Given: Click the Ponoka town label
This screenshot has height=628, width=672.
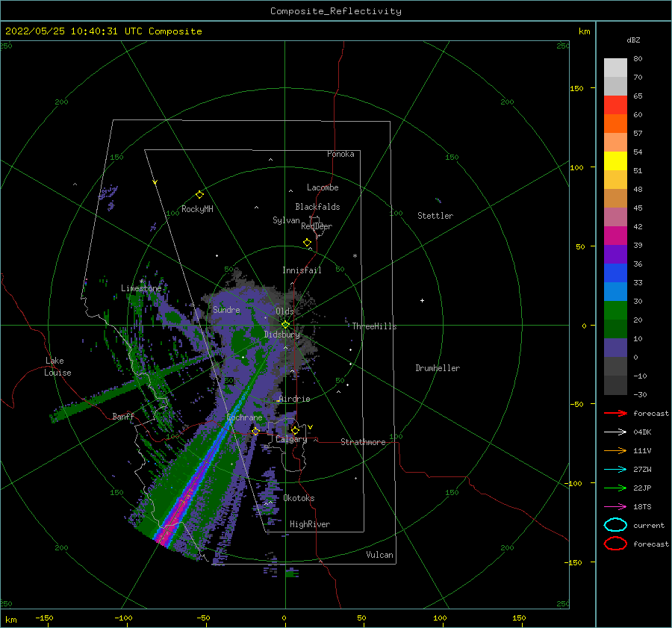Looking at the screenshot, I should [340, 154].
